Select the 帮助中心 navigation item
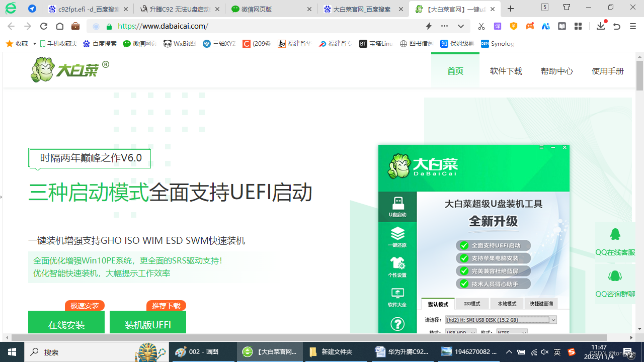This screenshot has width=644, height=362. point(557,71)
